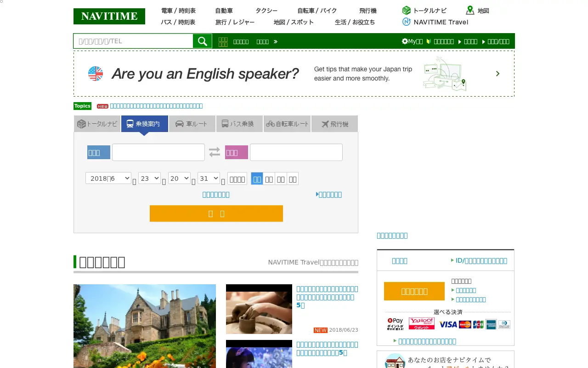This screenshot has height=368, width=588.
Task: Switch to the 車ルート tab
Action: (x=192, y=124)
